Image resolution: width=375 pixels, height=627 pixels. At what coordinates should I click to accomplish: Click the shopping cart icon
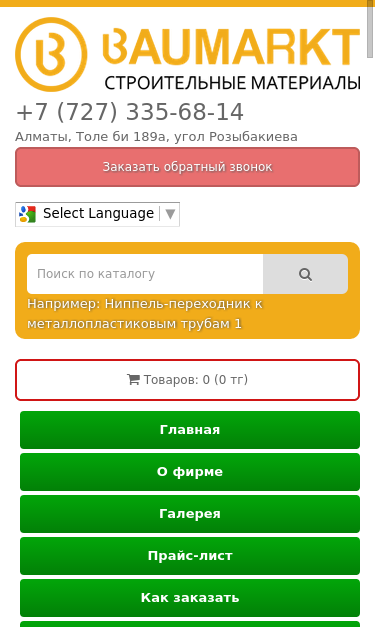tap(133, 379)
